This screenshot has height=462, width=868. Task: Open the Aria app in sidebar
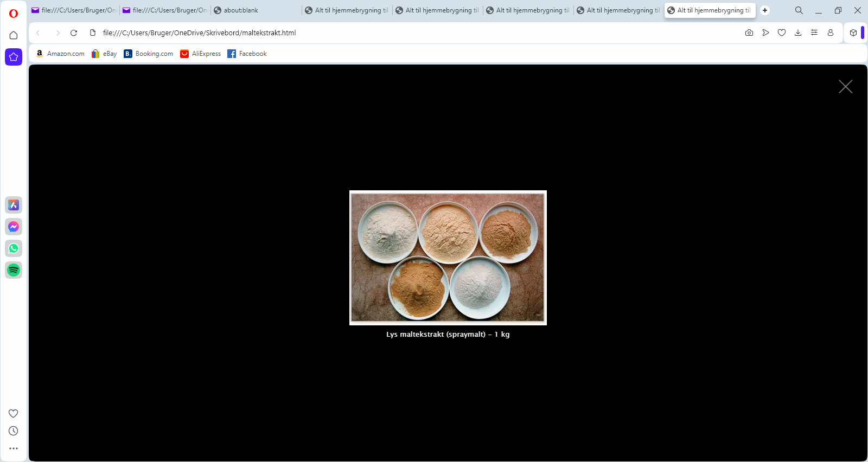pyautogui.click(x=14, y=205)
